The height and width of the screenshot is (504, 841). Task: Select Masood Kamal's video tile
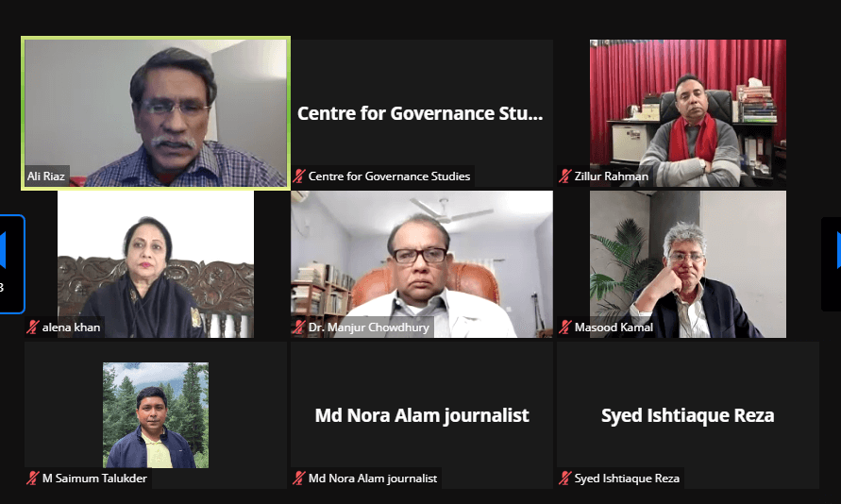tap(688, 264)
